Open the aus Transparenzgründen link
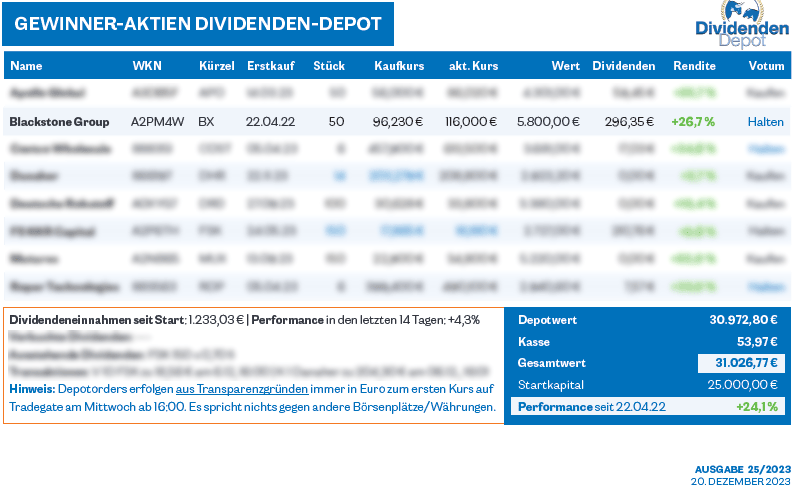Screen dimensions: 793x487 point(242,389)
